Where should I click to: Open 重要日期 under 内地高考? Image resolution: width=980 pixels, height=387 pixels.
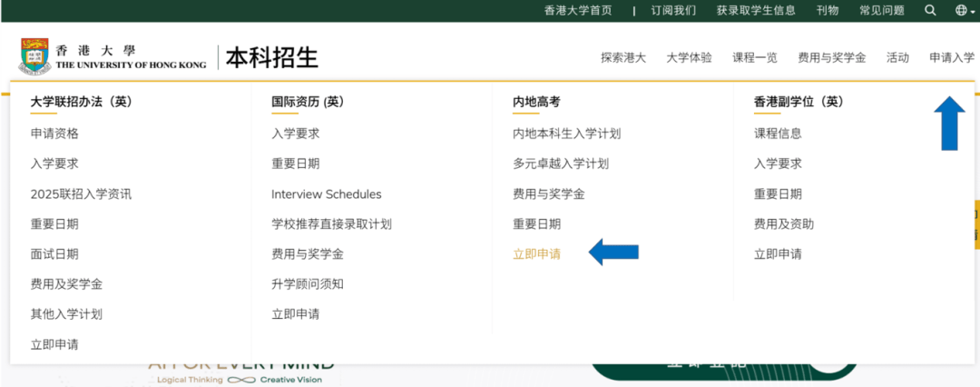point(537,224)
